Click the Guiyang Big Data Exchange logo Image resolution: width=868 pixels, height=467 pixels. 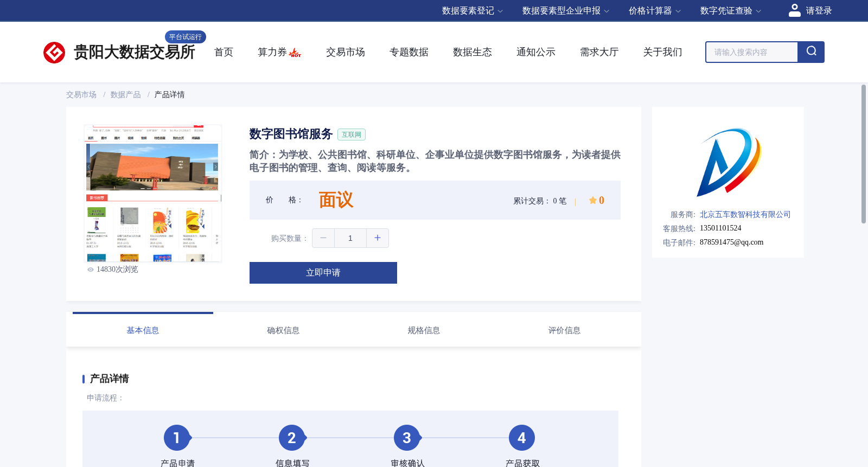pos(54,53)
